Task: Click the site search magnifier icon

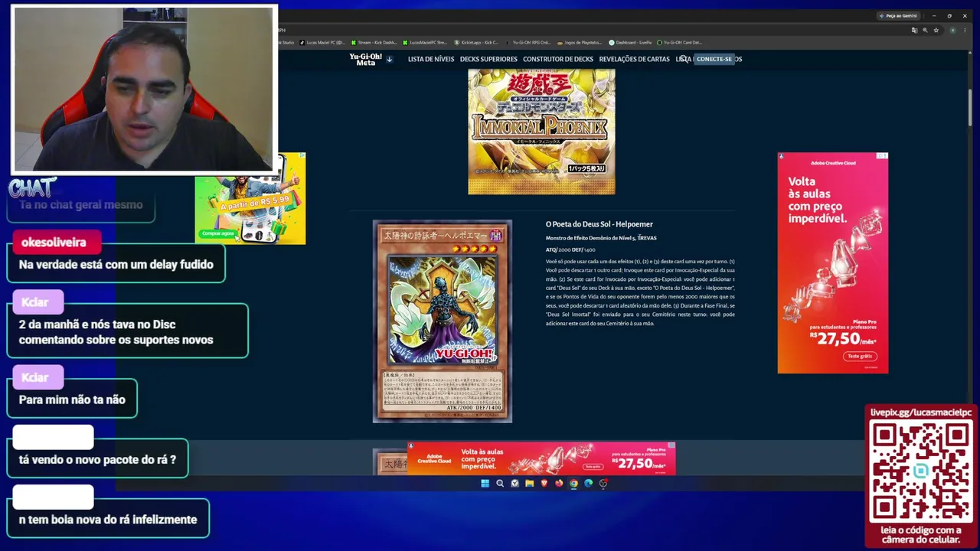Action: coord(684,59)
